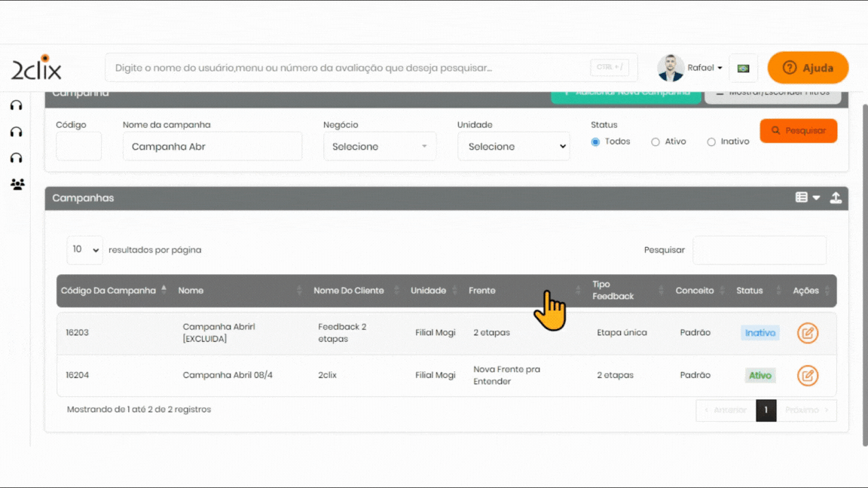This screenshot has width=868, height=488.
Task: Click the users group icon in sidebar
Action: (17, 184)
